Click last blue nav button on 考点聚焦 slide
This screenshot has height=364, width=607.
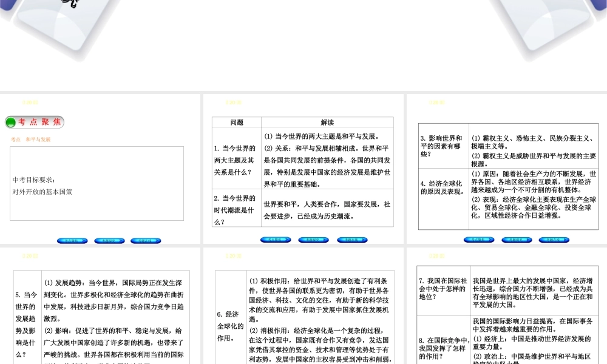146,241
